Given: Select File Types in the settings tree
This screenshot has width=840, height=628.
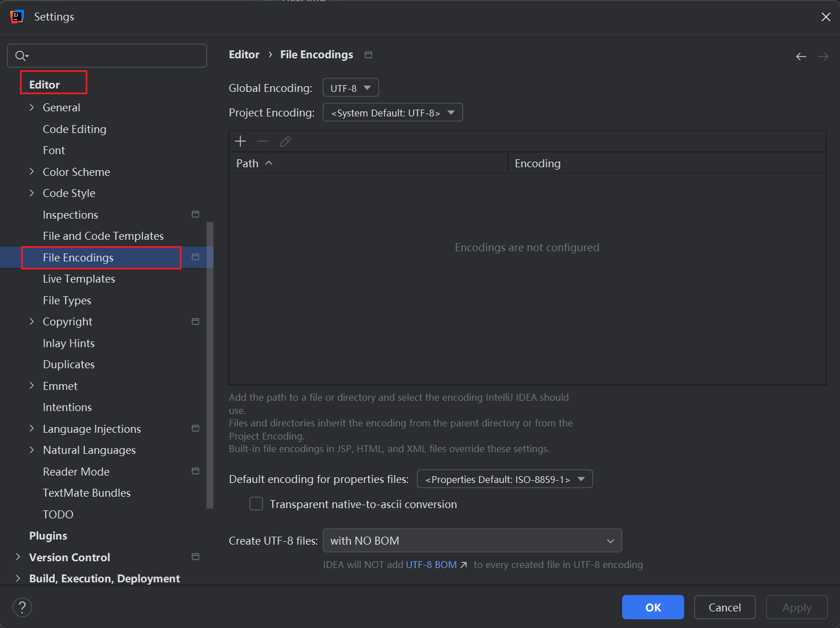Looking at the screenshot, I should (67, 301).
